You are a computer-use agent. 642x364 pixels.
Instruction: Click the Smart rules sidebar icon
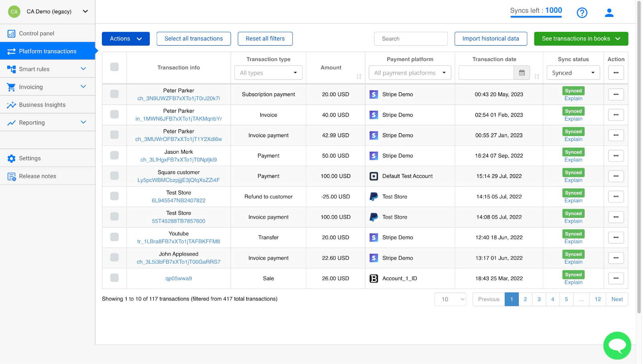[x=11, y=69]
